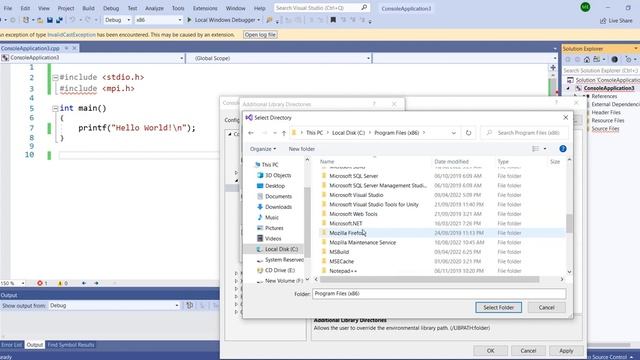Image resolution: width=640 pixels, height=360 pixels.
Task: Open help icon in Select Directory dialog
Action: pyautogui.click(x=562, y=149)
